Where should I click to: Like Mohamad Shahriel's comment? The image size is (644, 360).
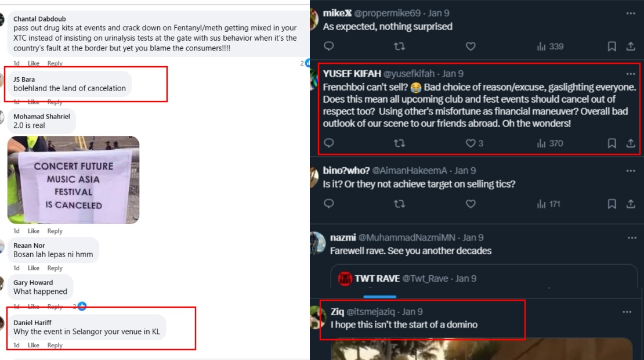click(x=34, y=231)
